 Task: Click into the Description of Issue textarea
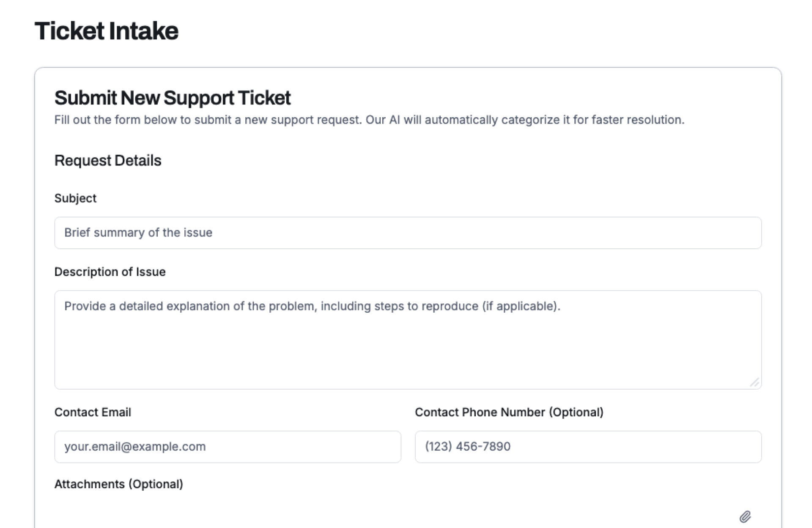[x=408, y=347]
